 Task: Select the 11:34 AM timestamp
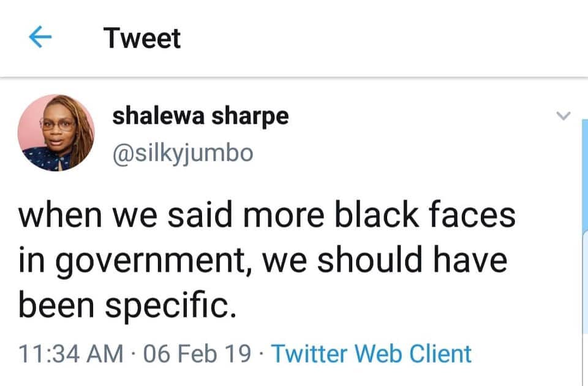(70, 354)
